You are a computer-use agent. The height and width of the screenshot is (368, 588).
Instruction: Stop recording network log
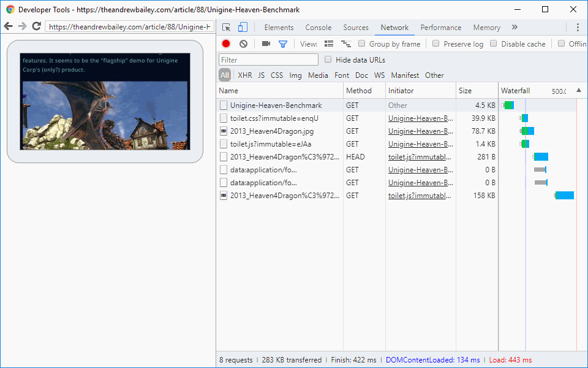226,44
